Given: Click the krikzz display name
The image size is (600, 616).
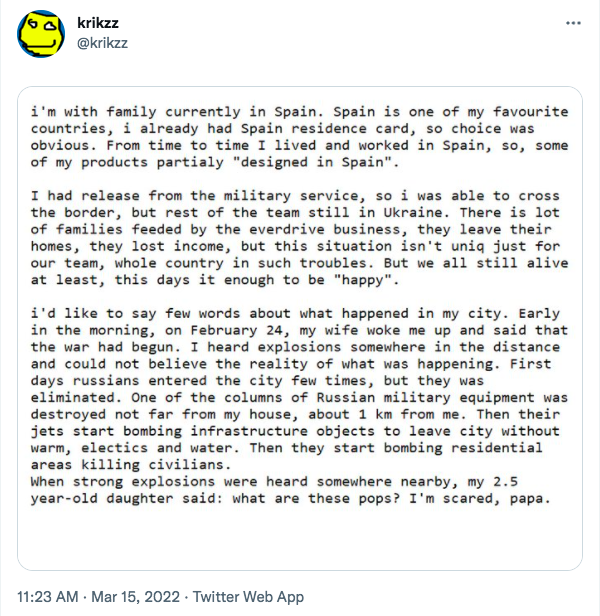Looking at the screenshot, I should [98, 23].
